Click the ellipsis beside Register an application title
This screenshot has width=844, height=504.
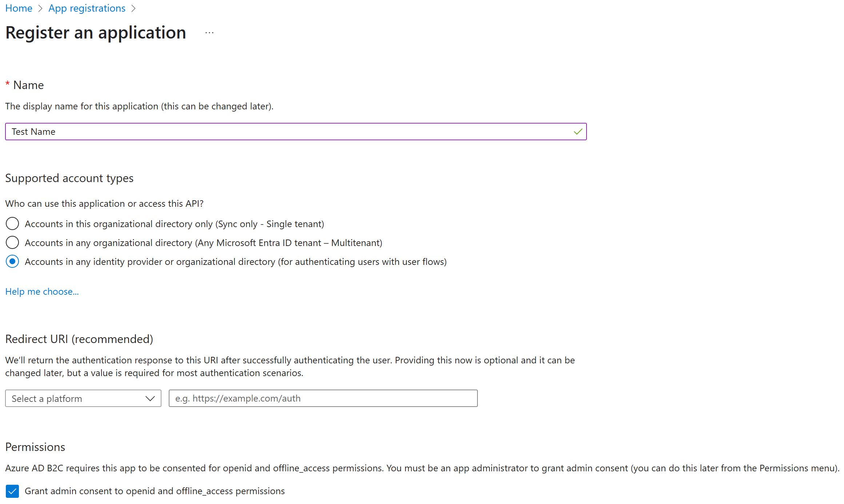coord(209,32)
